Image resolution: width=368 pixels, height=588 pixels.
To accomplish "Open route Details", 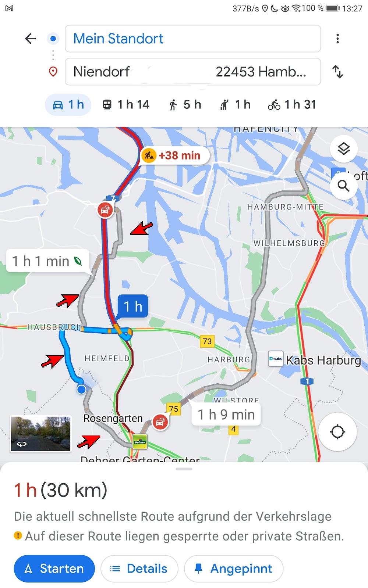I will pyautogui.click(x=139, y=569).
